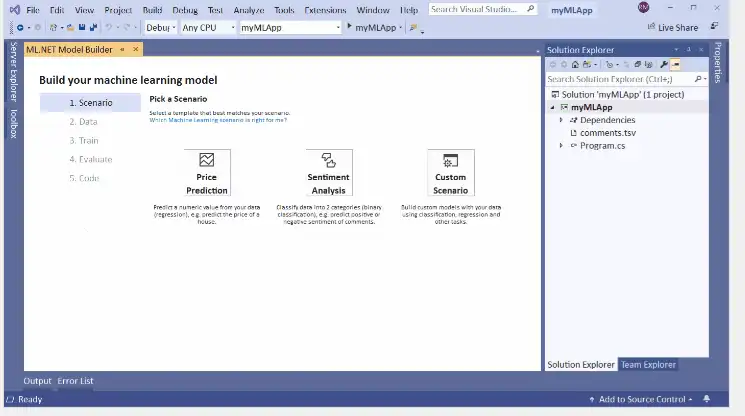
Task: Open the Output tab
Action: 37,381
